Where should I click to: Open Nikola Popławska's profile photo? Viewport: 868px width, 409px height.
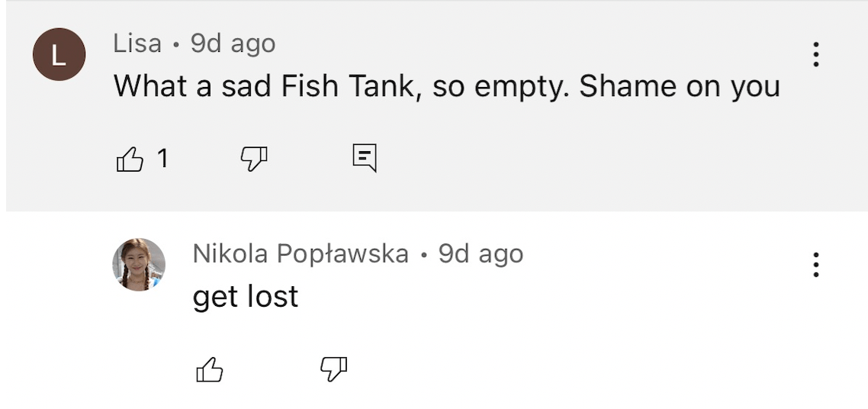click(139, 264)
